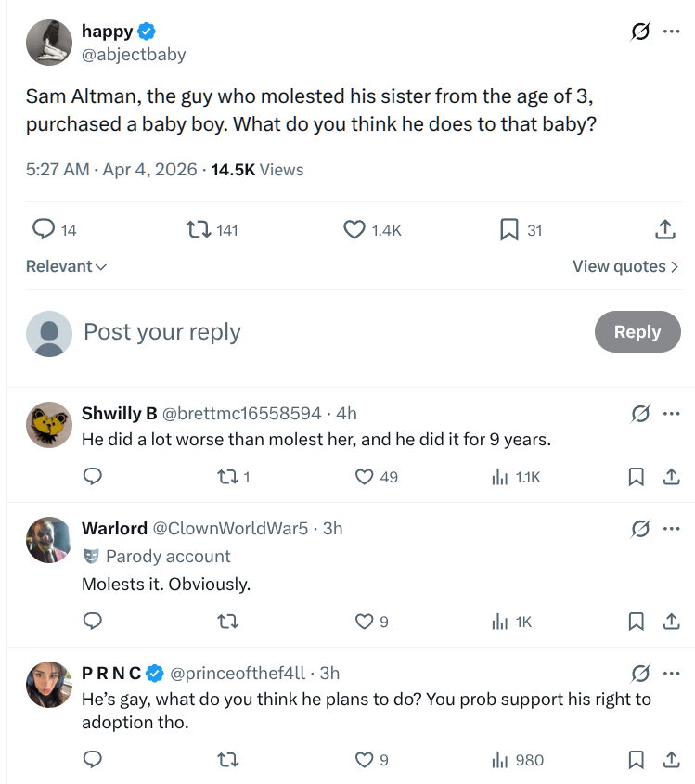695x784 pixels.
Task: Toggle repost on the main post with 141 reposts
Action: point(198,229)
